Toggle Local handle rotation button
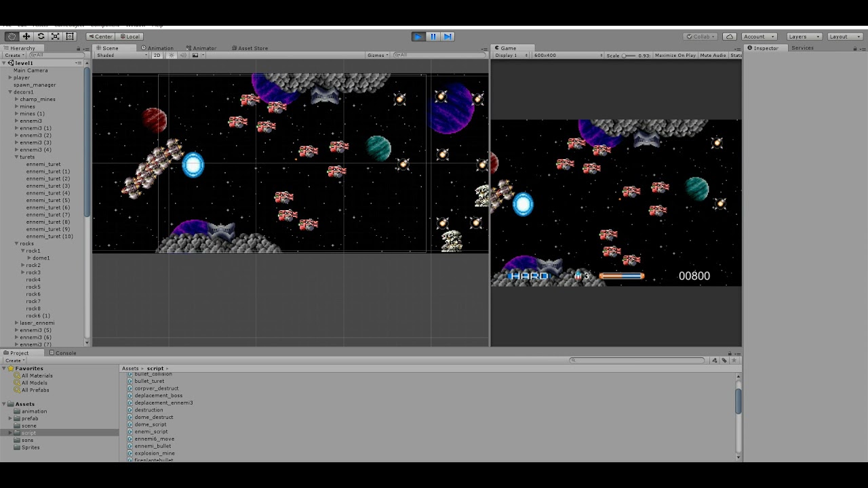The width and height of the screenshot is (868, 488). (129, 37)
